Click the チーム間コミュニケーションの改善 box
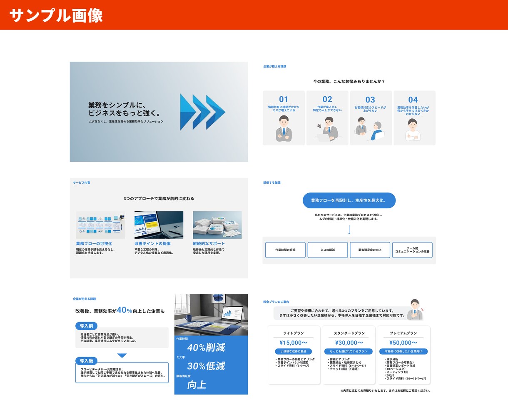This screenshot has height=420, width=508. (x=412, y=250)
